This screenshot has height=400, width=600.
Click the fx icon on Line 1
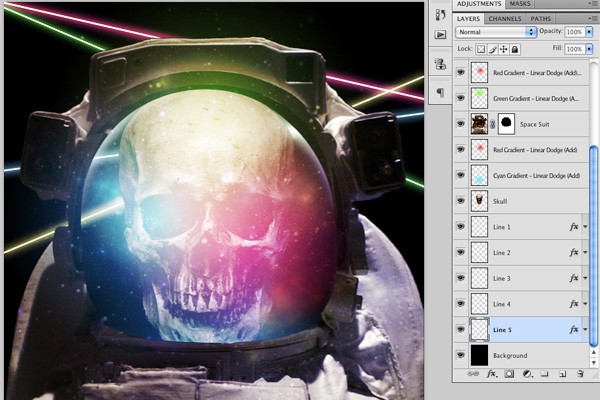point(574,227)
